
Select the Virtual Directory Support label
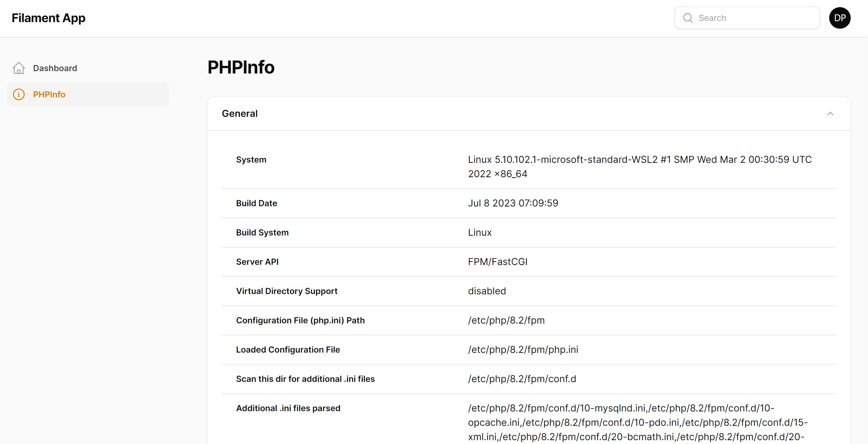click(287, 291)
